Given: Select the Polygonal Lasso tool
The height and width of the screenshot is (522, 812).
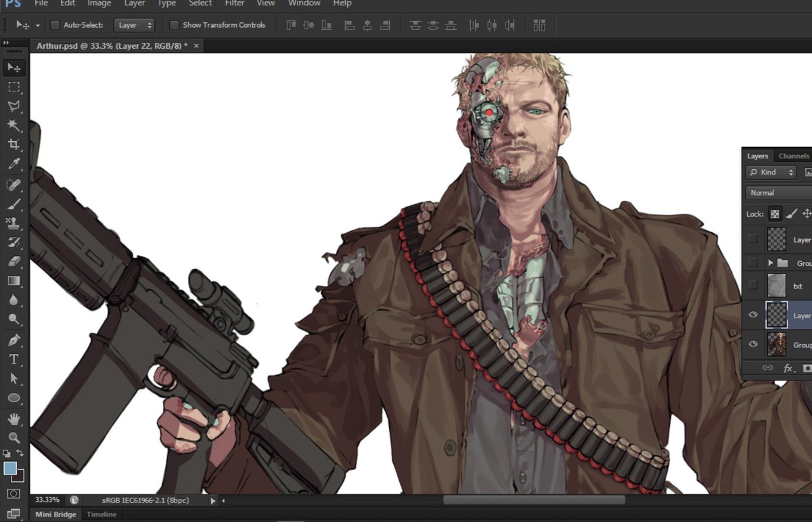Looking at the screenshot, I should click(14, 106).
